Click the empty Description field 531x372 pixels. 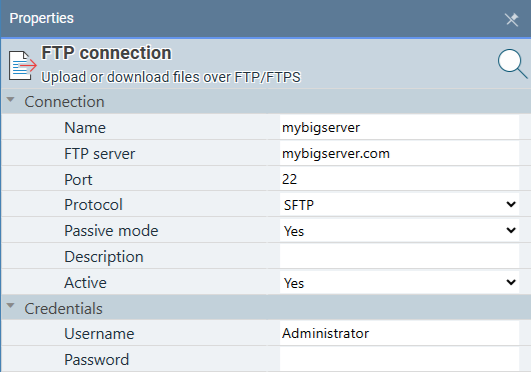pos(399,256)
